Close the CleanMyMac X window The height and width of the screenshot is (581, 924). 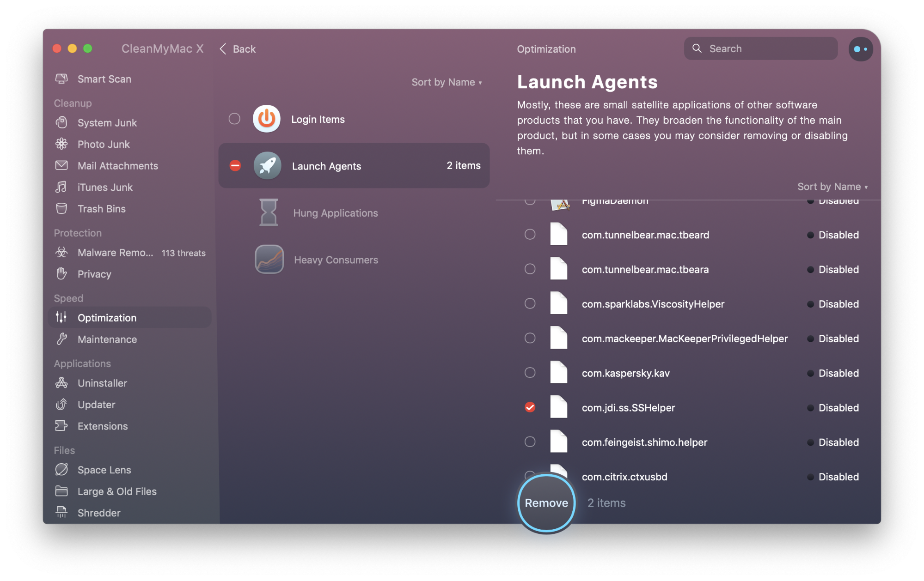tap(57, 48)
